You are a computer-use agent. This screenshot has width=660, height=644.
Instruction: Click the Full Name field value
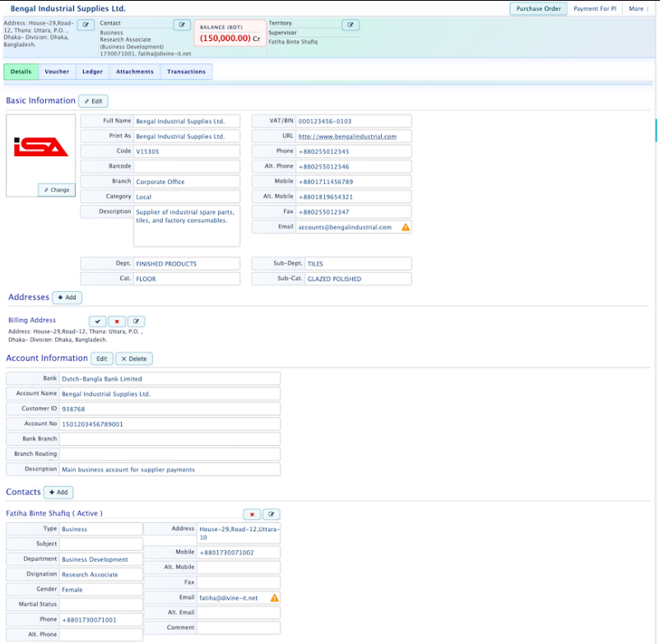click(x=187, y=121)
